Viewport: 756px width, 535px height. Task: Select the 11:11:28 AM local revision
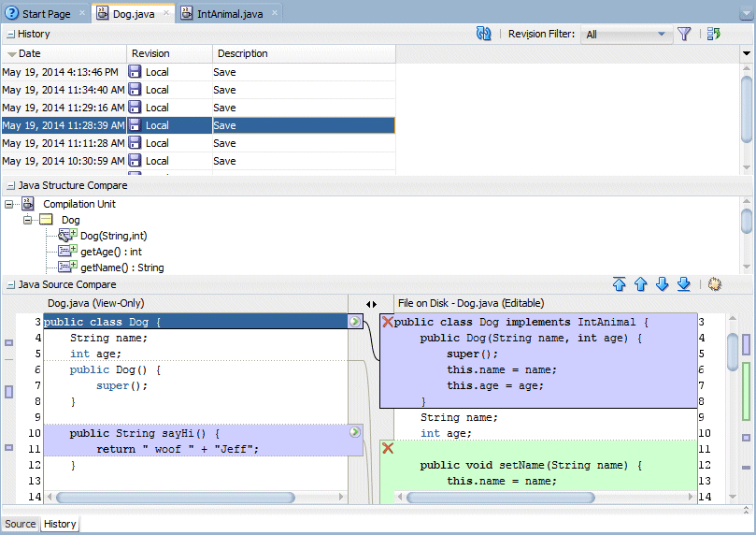[198, 143]
